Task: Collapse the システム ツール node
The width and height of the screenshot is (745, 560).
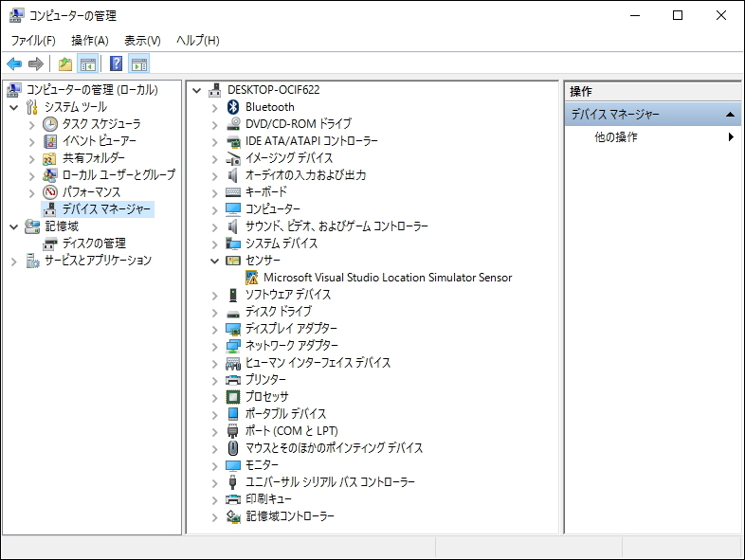Action: (x=14, y=108)
